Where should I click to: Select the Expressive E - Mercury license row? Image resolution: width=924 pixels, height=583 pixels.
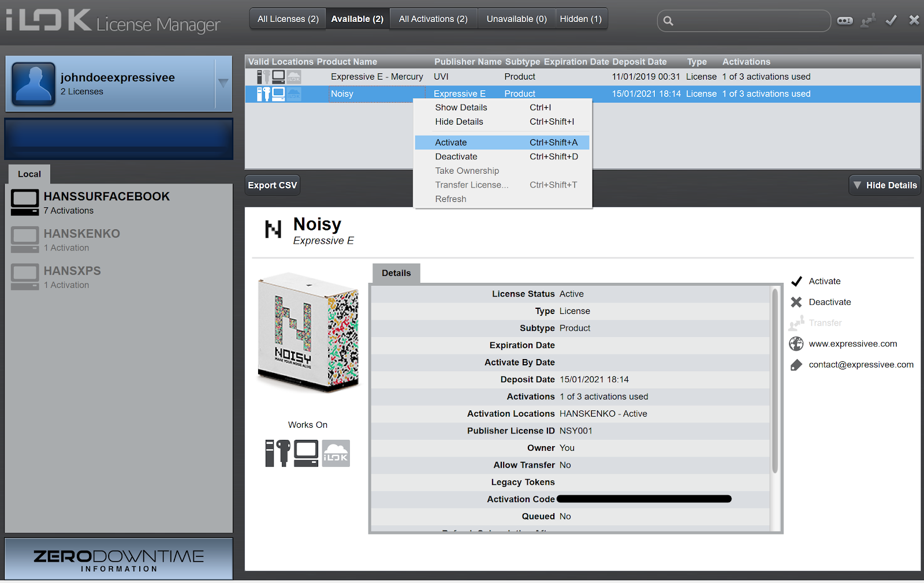(583, 77)
